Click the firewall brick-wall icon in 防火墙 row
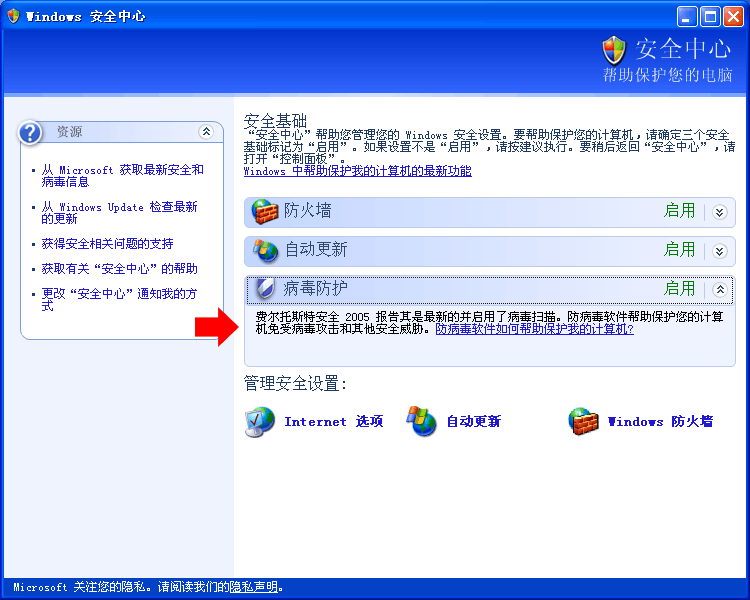 click(265, 211)
